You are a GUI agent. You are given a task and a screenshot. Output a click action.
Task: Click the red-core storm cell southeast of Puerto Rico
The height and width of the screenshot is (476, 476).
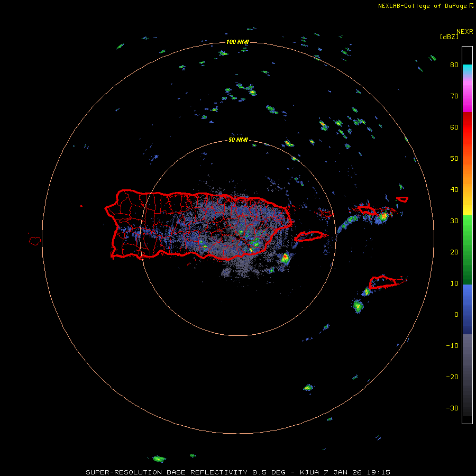pos(285,258)
